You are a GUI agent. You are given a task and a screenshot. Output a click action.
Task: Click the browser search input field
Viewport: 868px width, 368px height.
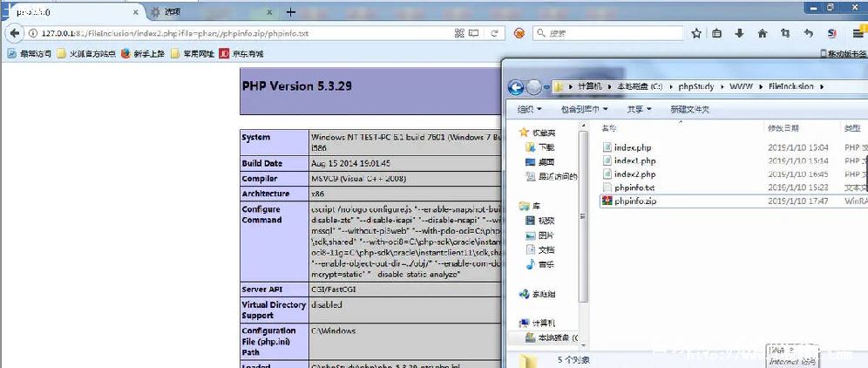[607, 33]
